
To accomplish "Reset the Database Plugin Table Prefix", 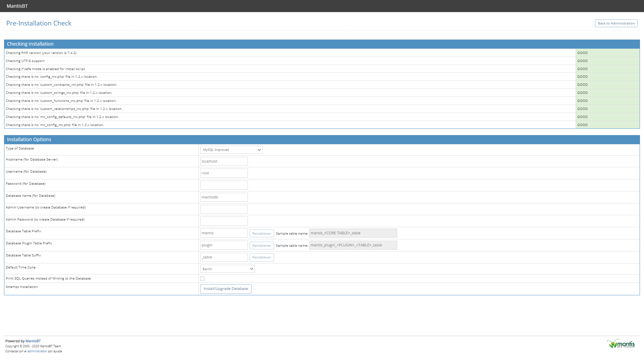I will click(262, 246).
